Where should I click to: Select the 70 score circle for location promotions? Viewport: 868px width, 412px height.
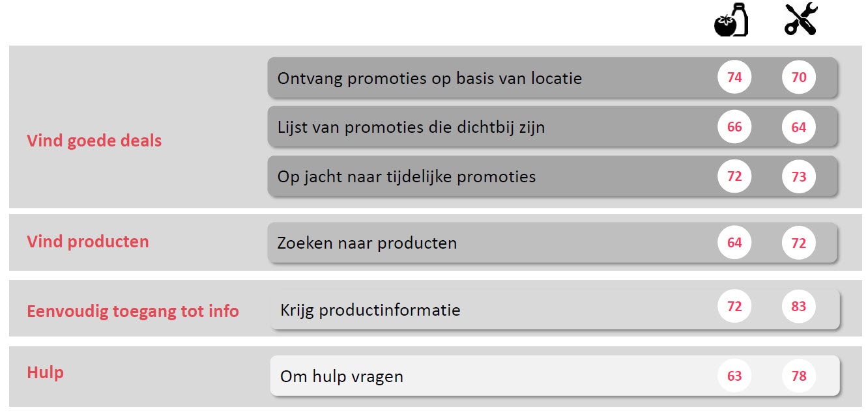(799, 78)
